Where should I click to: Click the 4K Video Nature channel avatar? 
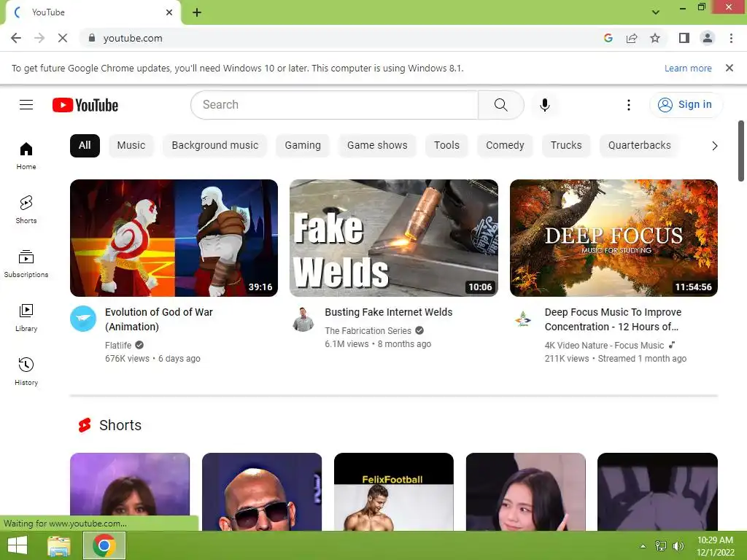coord(523,319)
